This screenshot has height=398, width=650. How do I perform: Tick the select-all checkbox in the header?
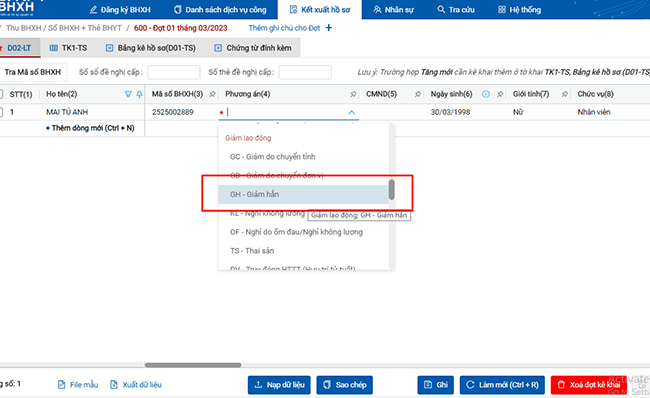pos(1,95)
